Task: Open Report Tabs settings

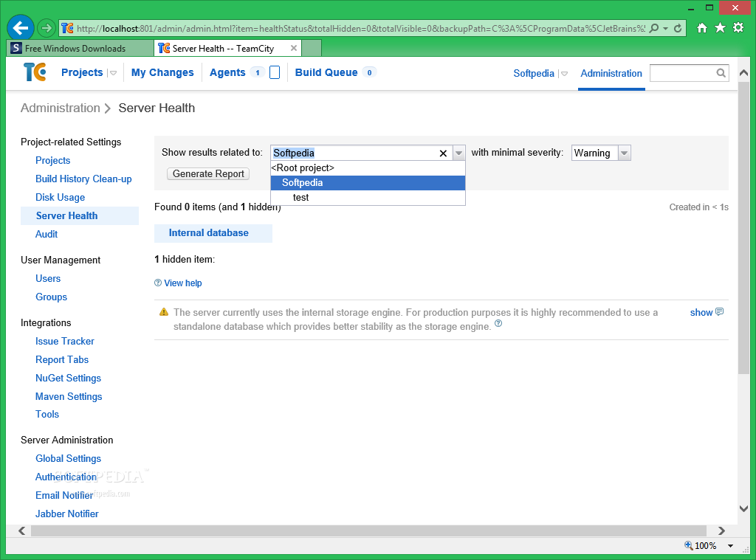Action: click(x=62, y=359)
